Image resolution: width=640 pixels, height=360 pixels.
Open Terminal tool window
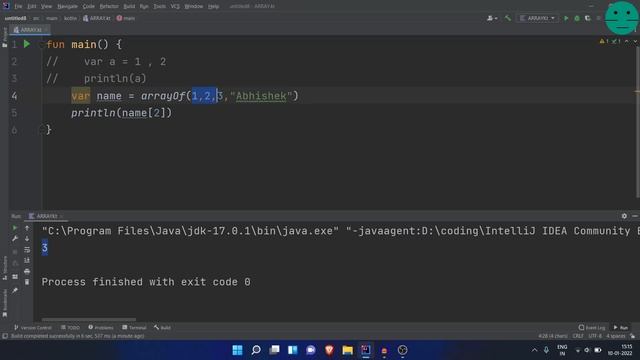(x=134, y=327)
